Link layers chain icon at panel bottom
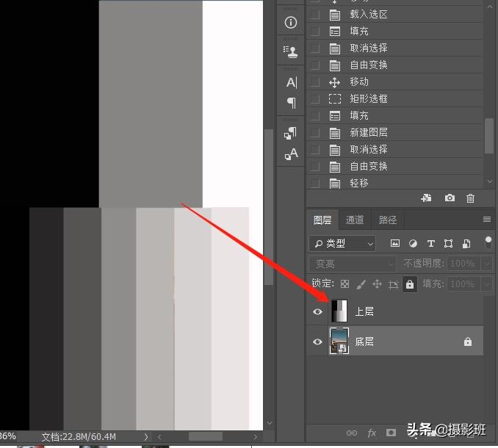This screenshot has width=498, height=448. click(352, 433)
